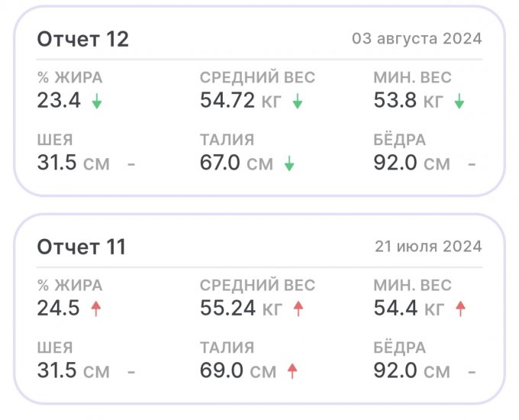The height and width of the screenshot is (420, 519).
Task: Tap the 54.4 кг minimum weight value
Action: [409, 309]
